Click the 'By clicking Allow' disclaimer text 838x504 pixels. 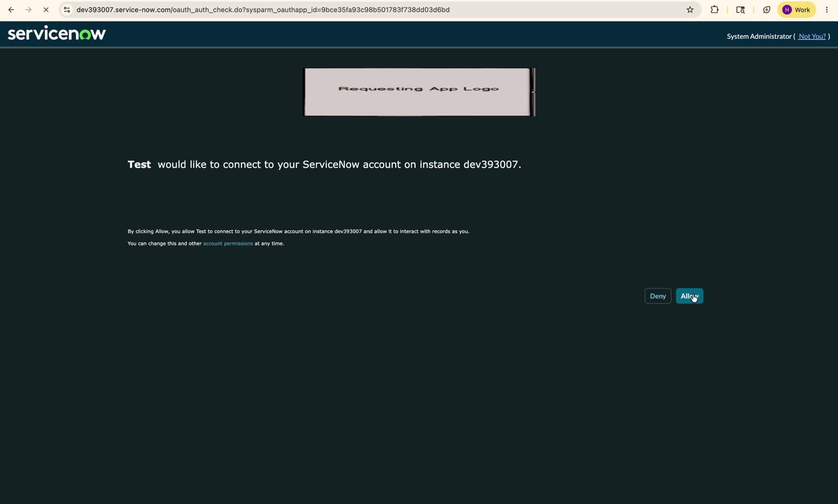click(298, 231)
